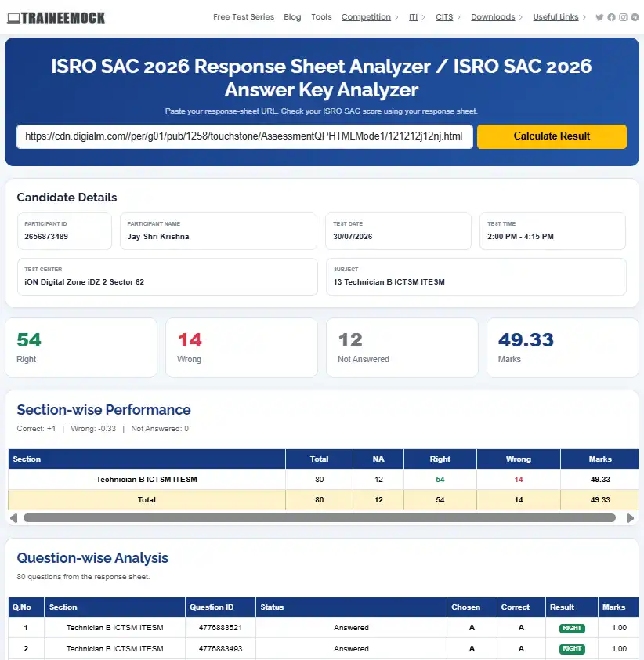Open the Tools nav item
Image resolution: width=644 pixels, height=660 pixels.
pyautogui.click(x=321, y=16)
